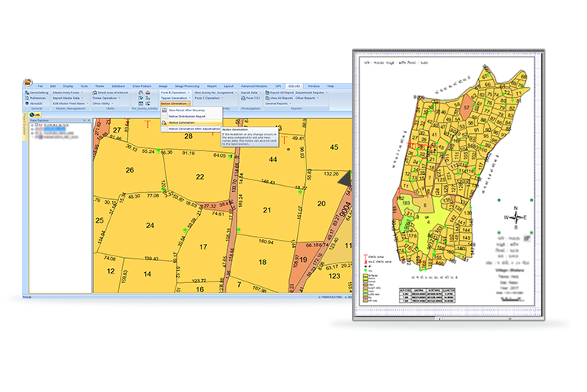Open the Edit menu
Image resolution: width=587 pixels, height=392 pixels.
(53, 86)
